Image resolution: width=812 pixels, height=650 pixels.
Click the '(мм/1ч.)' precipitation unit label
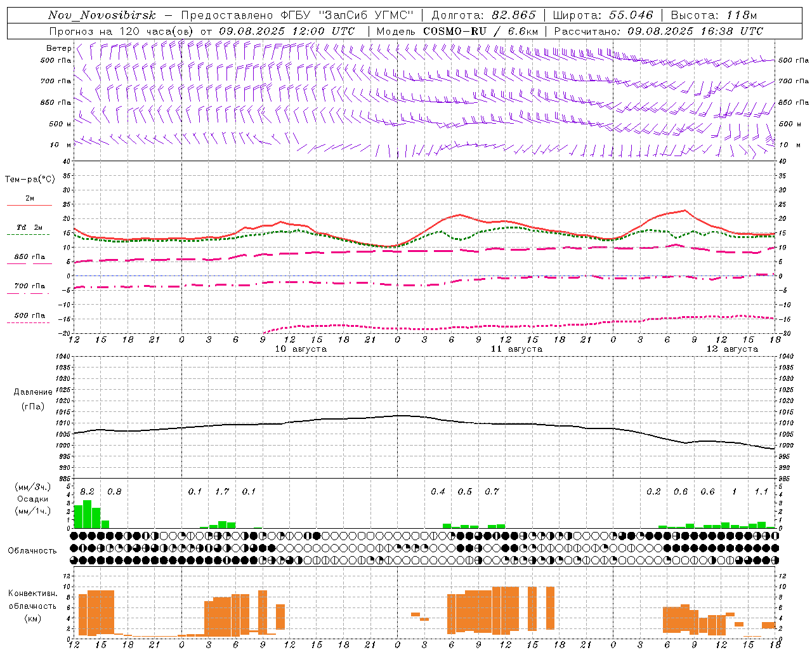(x=32, y=511)
